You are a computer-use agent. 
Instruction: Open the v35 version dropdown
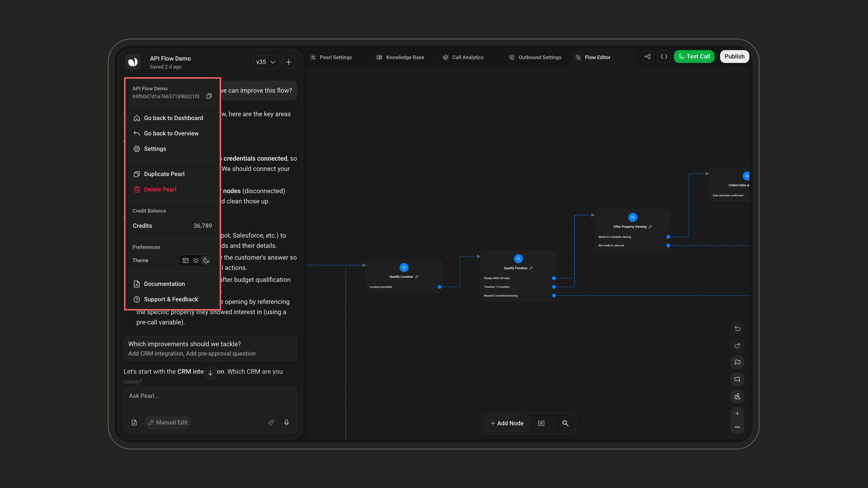click(266, 62)
